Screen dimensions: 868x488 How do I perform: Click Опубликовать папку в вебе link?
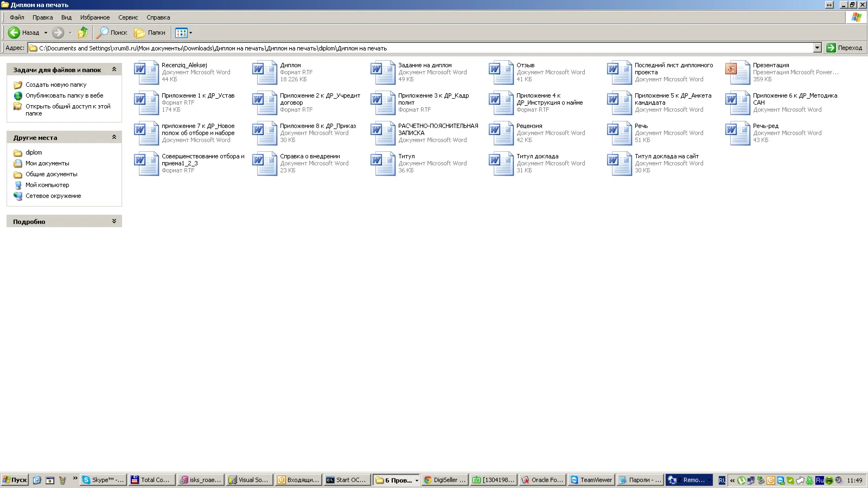click(x=64, y=95)
